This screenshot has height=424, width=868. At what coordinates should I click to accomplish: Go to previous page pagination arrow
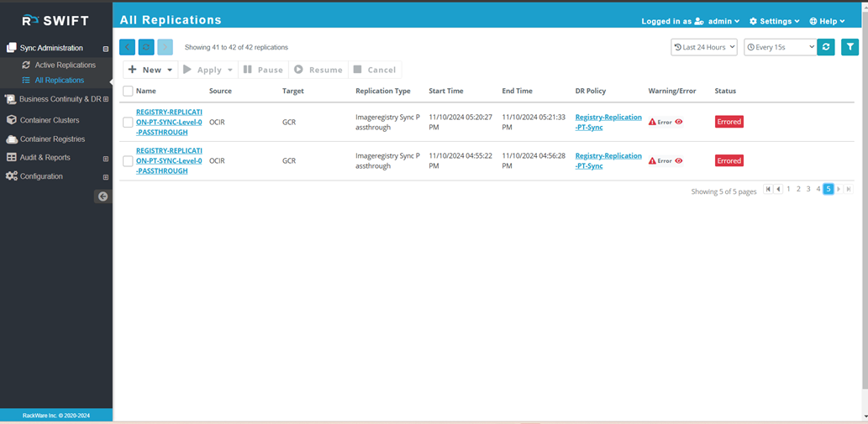(778, 189)
